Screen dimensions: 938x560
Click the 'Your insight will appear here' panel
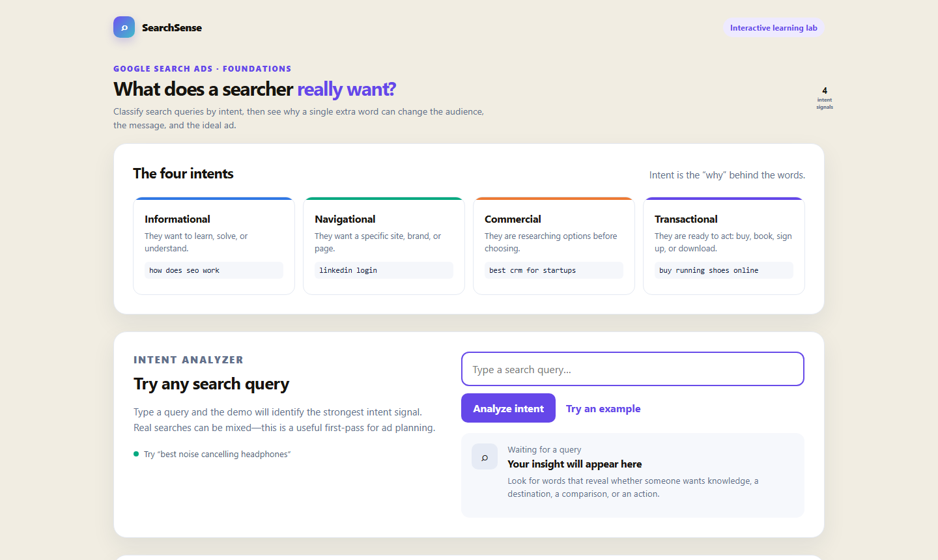632,475
